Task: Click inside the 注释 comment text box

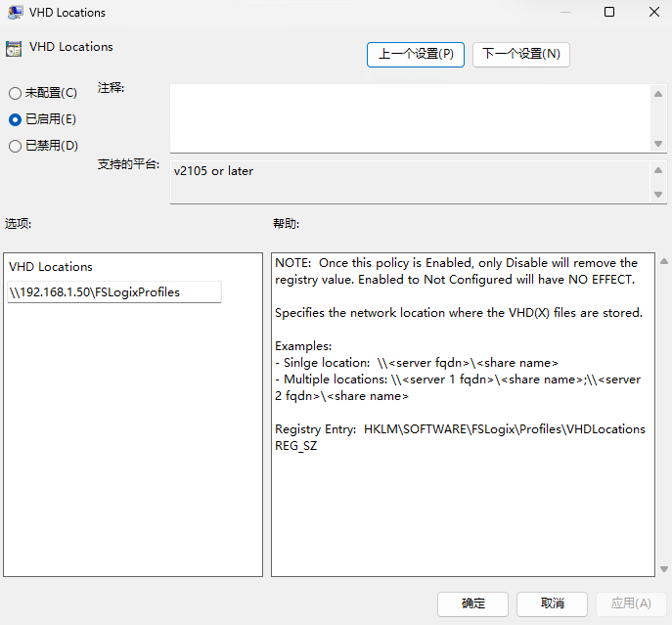Action: [x=409, y=117]
